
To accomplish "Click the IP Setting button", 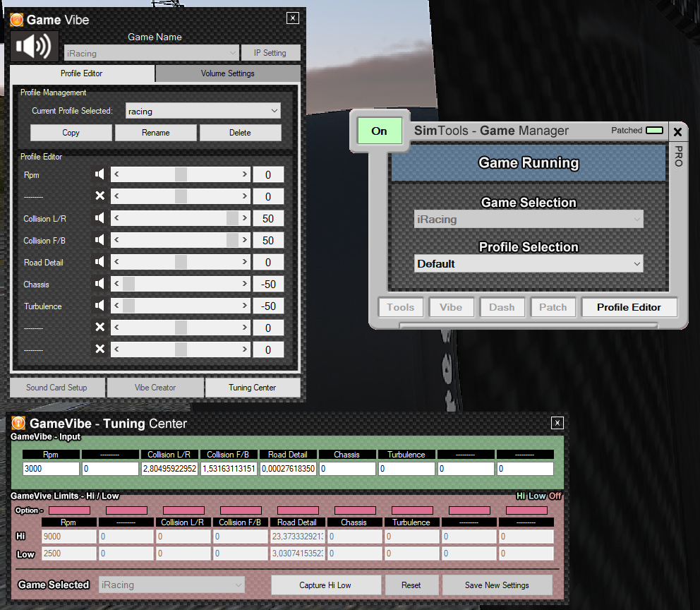I will pyautogui.click(x=270, y=53).
